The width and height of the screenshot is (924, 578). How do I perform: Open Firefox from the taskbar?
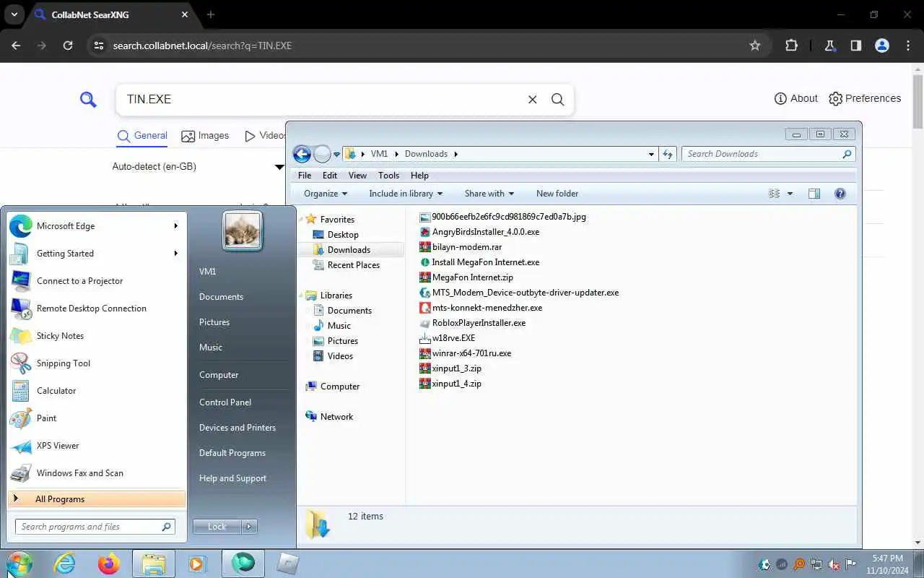pos(109,563)
